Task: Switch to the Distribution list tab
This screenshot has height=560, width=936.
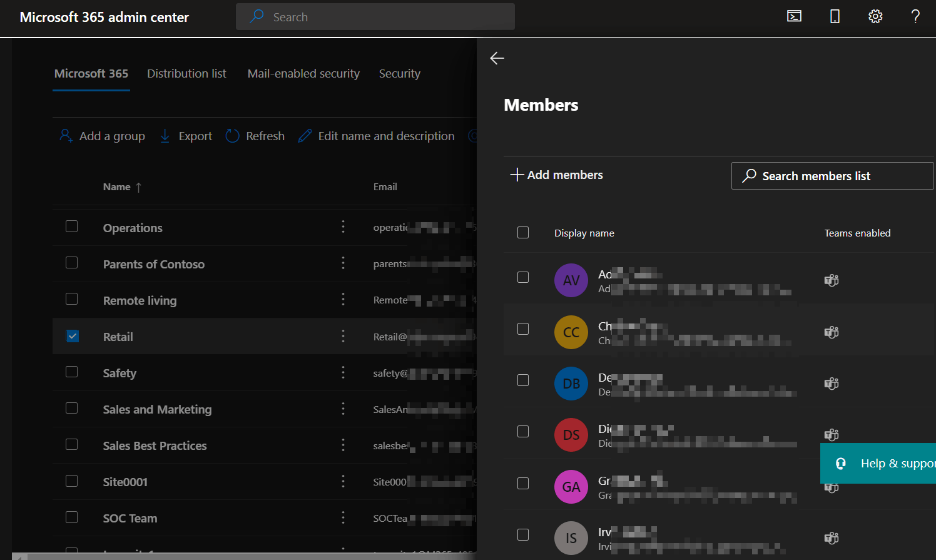Action: 186,74
